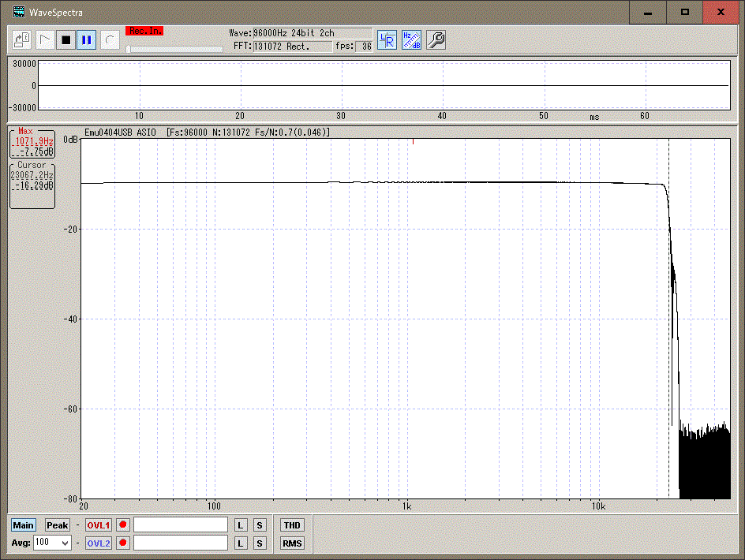Toggle the RMS measurement button
Screen dimensions: 745x560
[292, 543]
